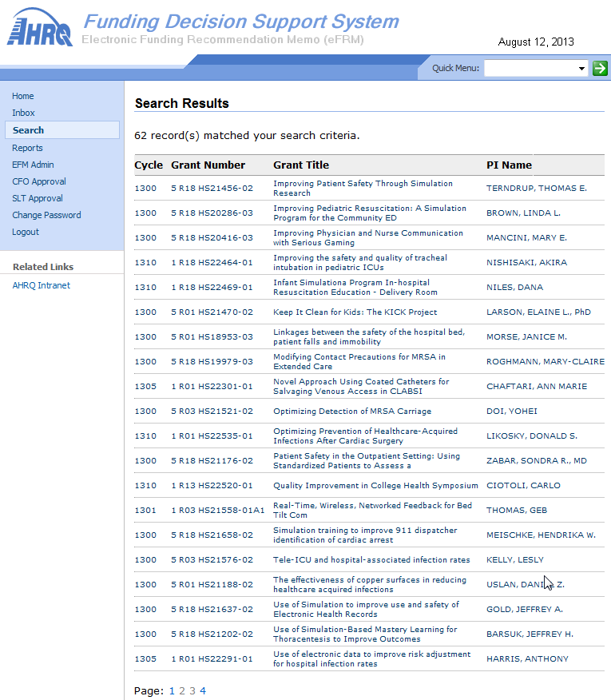
Task: Go to results page 4
Action: [203, 691]
